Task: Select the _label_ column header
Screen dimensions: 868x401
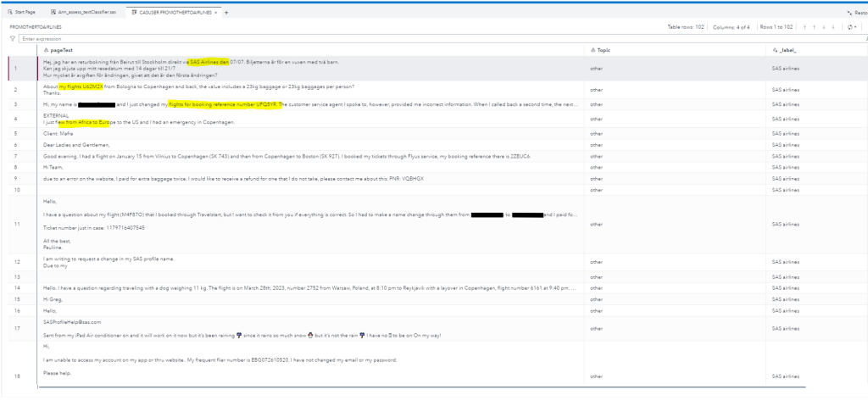Action: click(x=787, y=51)
